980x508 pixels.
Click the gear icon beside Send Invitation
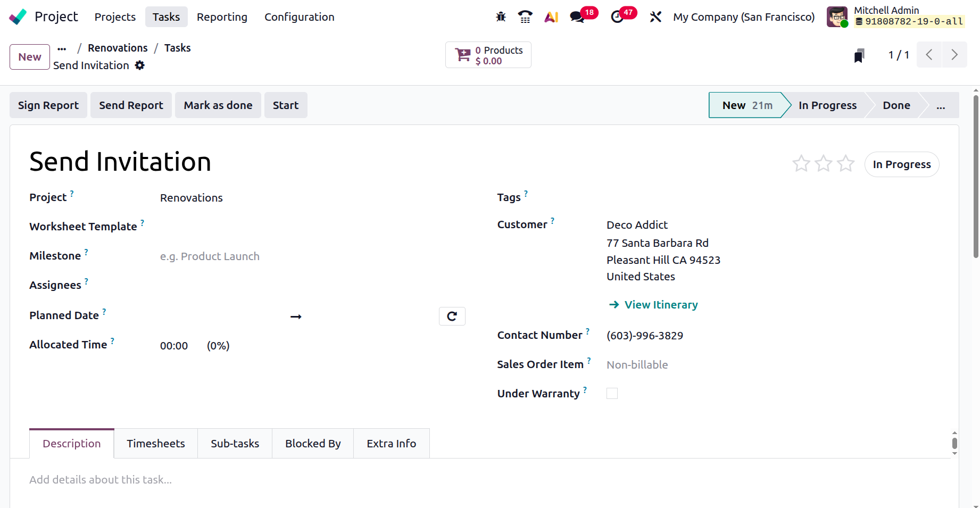pyautogui.click(x=139, y=65)
